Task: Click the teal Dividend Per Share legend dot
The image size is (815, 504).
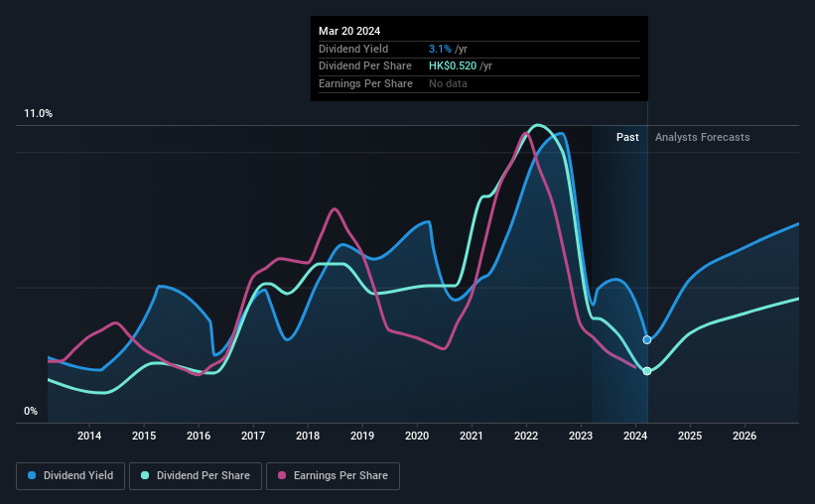Action: click(145, 475)
